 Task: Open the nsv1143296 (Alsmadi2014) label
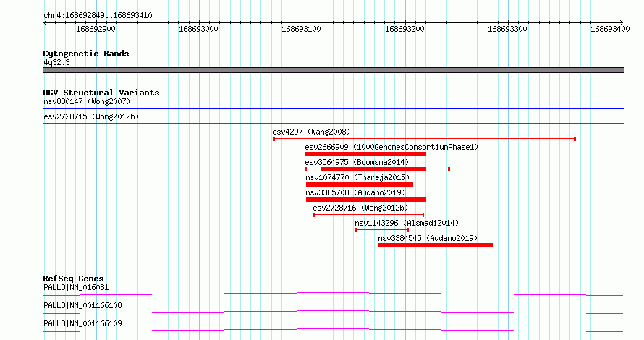click(407, 223)
